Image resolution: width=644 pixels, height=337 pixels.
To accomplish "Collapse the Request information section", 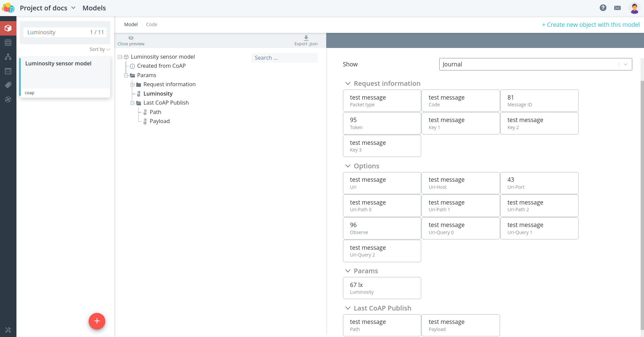I will coord(348,83).
